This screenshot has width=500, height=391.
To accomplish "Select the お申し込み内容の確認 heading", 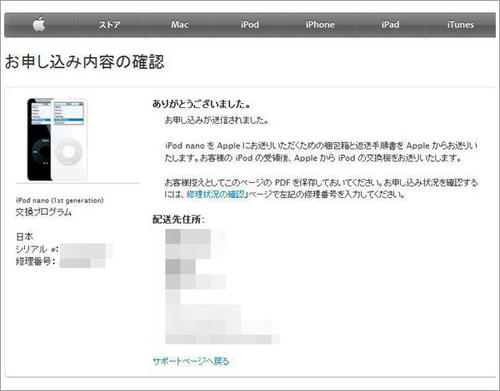I will [85, 62].
